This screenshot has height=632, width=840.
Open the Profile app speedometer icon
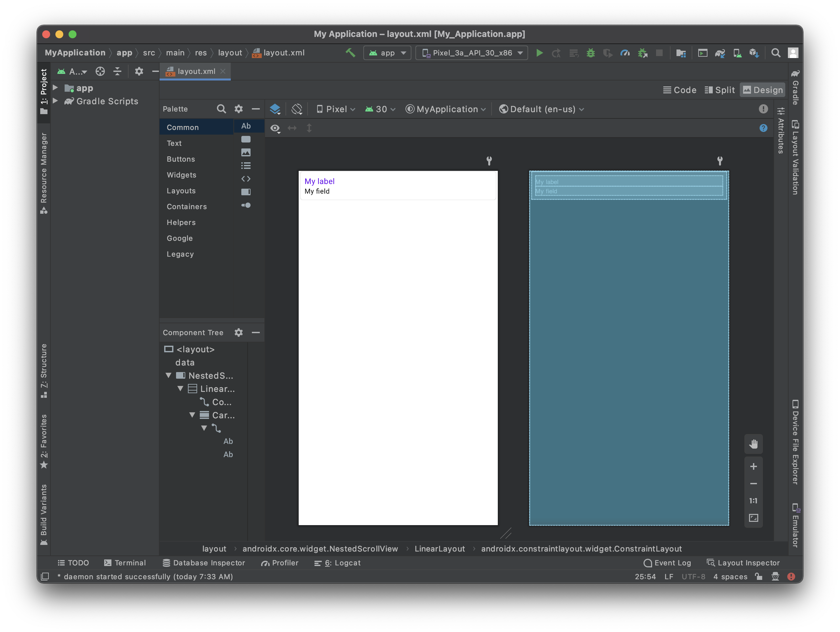(x=625, y=53)
